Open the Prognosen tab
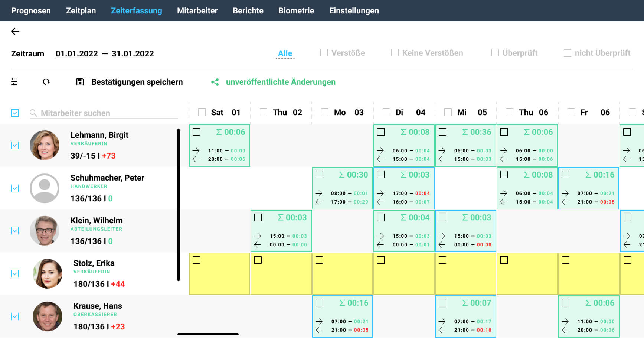Screen dimensions: 644x338 pos(31,10)
